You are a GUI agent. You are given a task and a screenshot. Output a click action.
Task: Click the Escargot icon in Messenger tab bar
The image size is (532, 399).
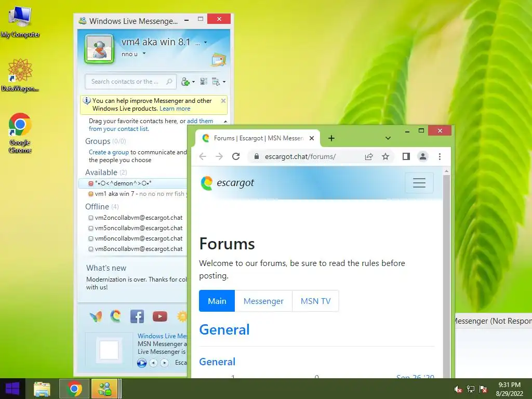(116, 316)
